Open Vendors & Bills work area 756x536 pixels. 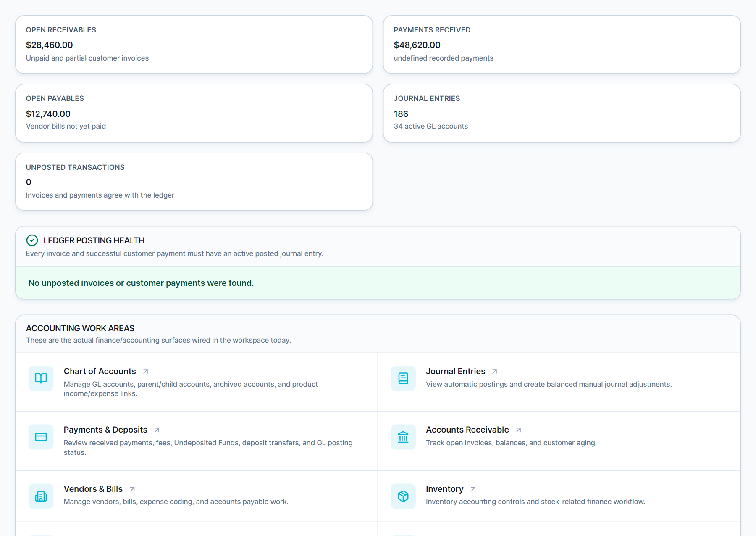pos(93,489)
